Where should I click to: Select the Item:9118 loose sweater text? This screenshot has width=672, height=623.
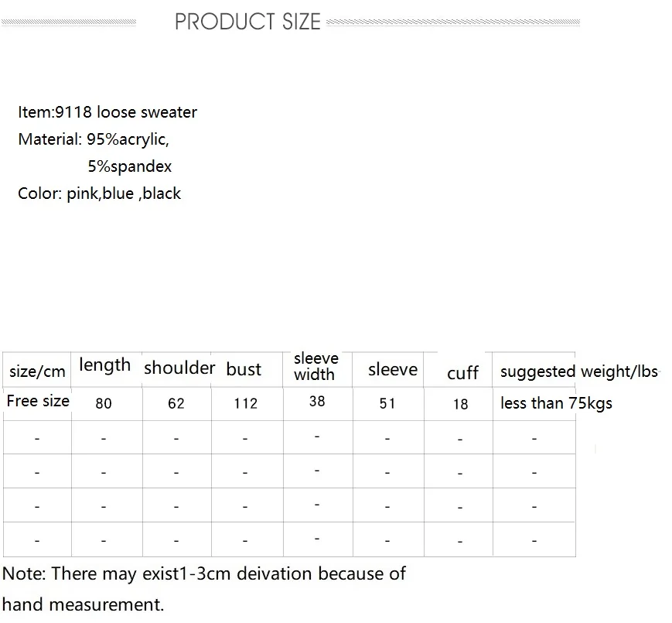click(107, 112)
